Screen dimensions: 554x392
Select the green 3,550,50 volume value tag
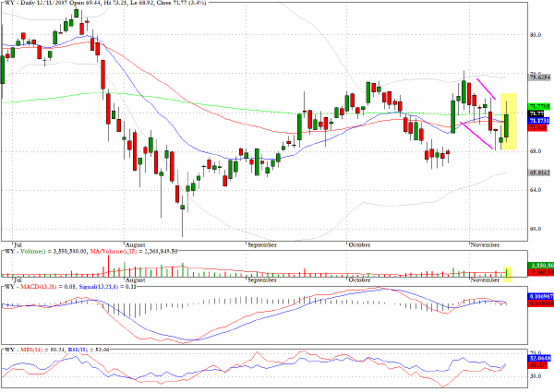[x=541, y=266]
